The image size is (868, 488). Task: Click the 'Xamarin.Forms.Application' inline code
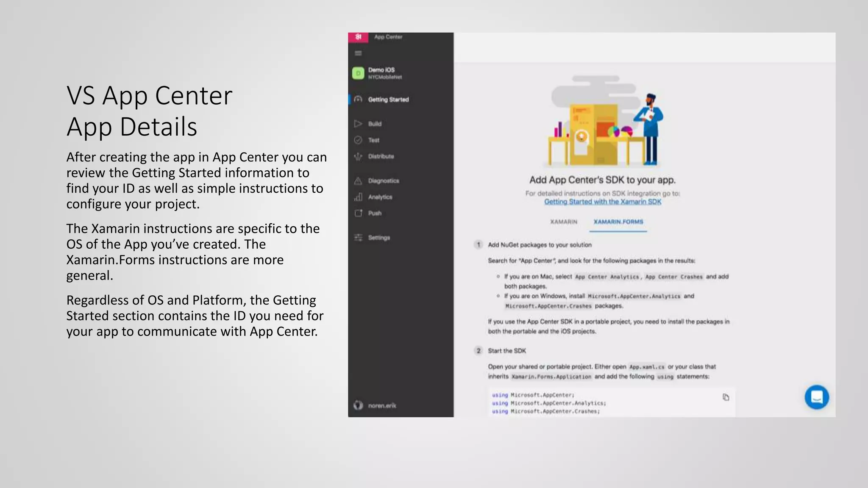(551, 377)
